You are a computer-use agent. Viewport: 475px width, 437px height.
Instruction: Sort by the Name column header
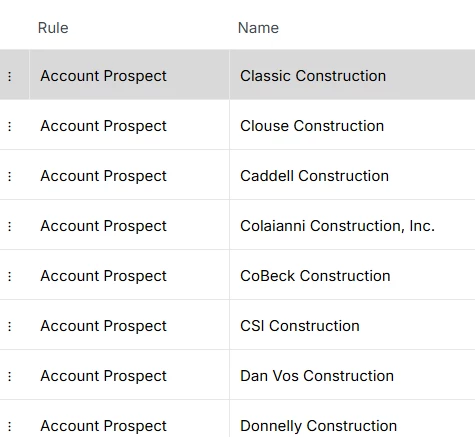258,28
